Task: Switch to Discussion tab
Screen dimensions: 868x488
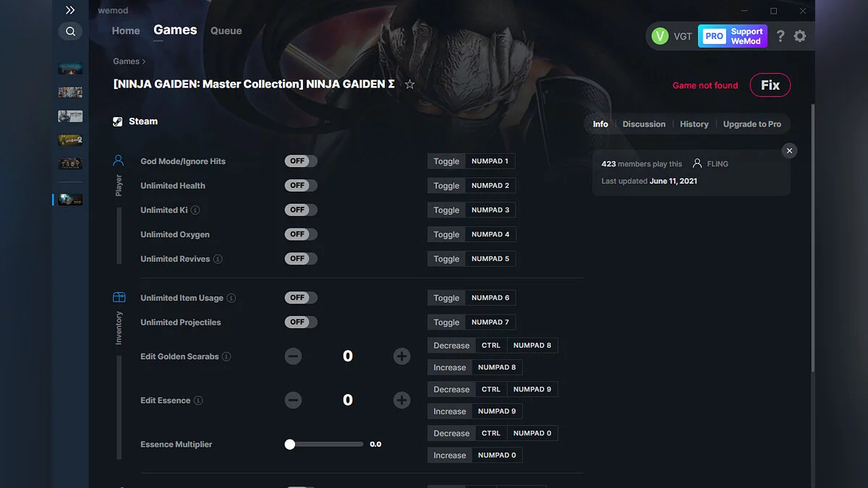Action: 644,124
